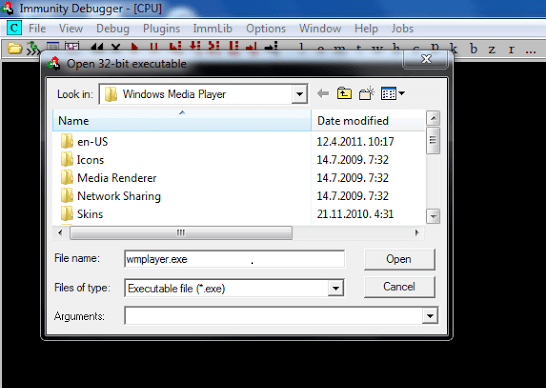Click the Open file folder icon in toolbar
Viewport: 546px width, 388px height.
(x=15, y=48)
